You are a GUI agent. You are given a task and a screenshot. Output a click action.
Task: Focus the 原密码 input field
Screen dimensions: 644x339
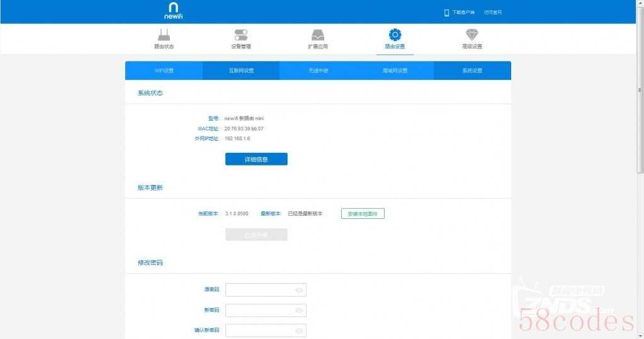(259, 290)
